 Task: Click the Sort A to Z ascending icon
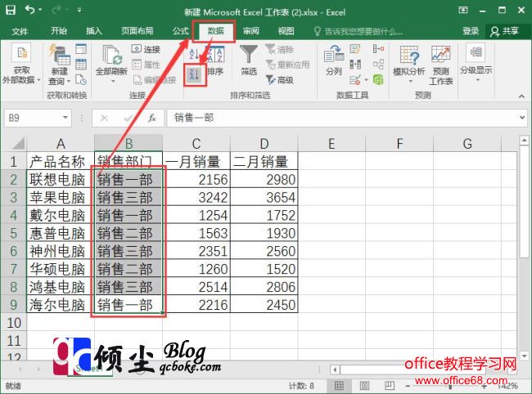[195, 54]
